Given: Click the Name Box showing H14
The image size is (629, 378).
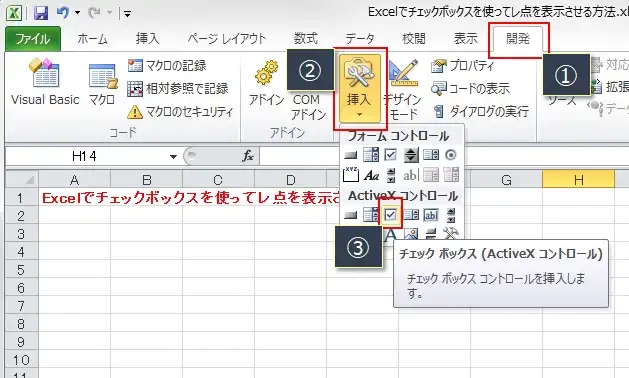Looking at the screenshot, I should pyautogui.click(x=85, y=156).
